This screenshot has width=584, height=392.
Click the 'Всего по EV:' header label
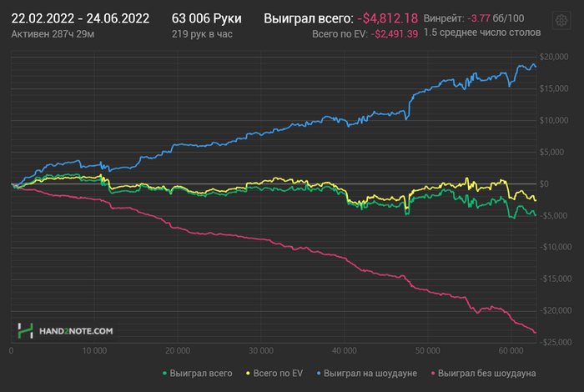pos(340,34)
